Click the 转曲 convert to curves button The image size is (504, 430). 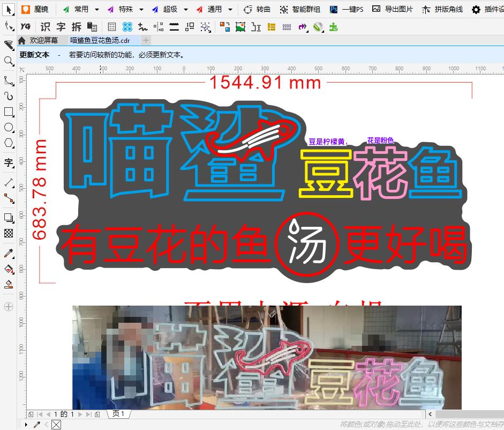[257, 9]
